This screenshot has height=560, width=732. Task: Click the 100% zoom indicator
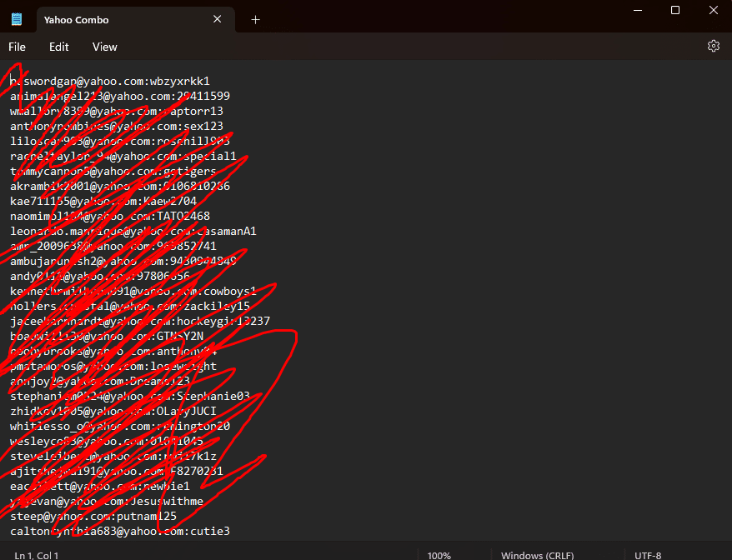click(439, 554)
